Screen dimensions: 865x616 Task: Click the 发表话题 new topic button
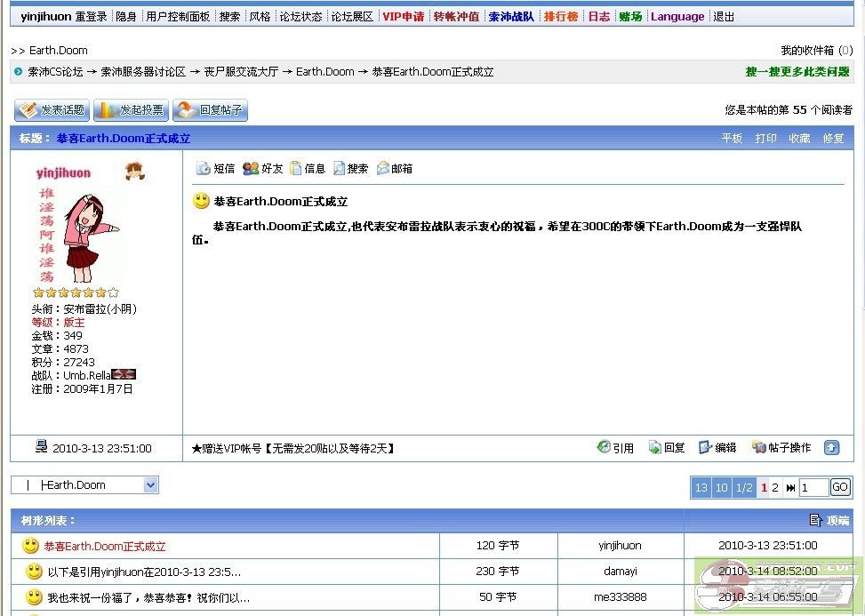52,110
